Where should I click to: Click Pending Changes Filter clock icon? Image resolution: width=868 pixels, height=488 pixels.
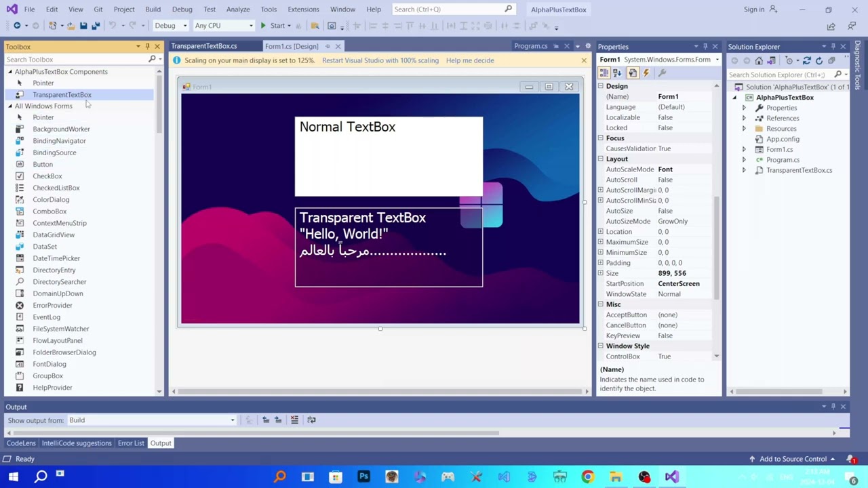click(789, 61)
